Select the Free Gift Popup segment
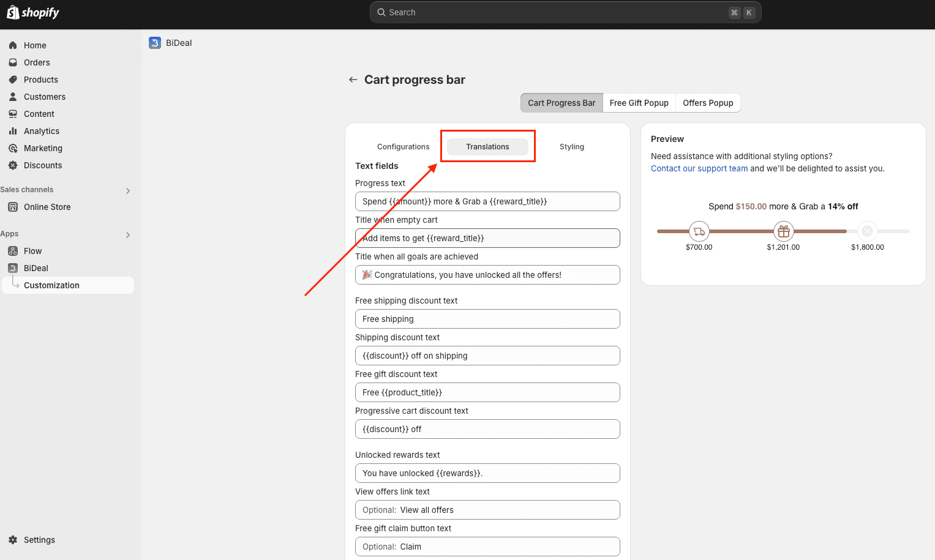The image size is (935, 560). 639,103
